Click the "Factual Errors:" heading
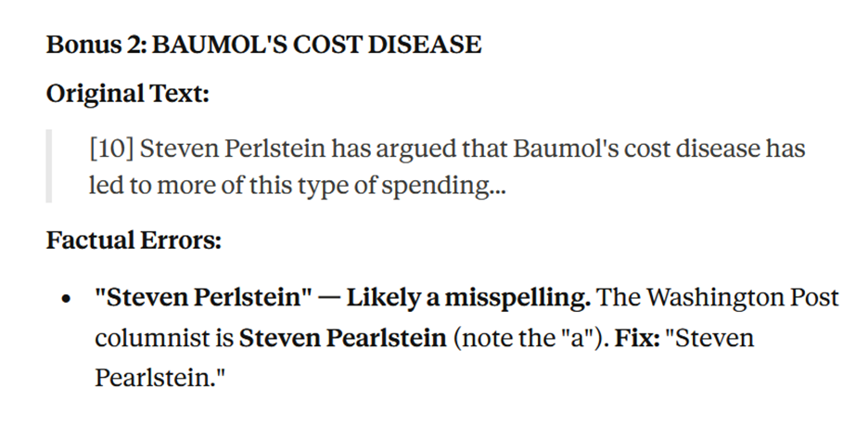This screenshot has width=868, height=428. [x=134, y=241]
